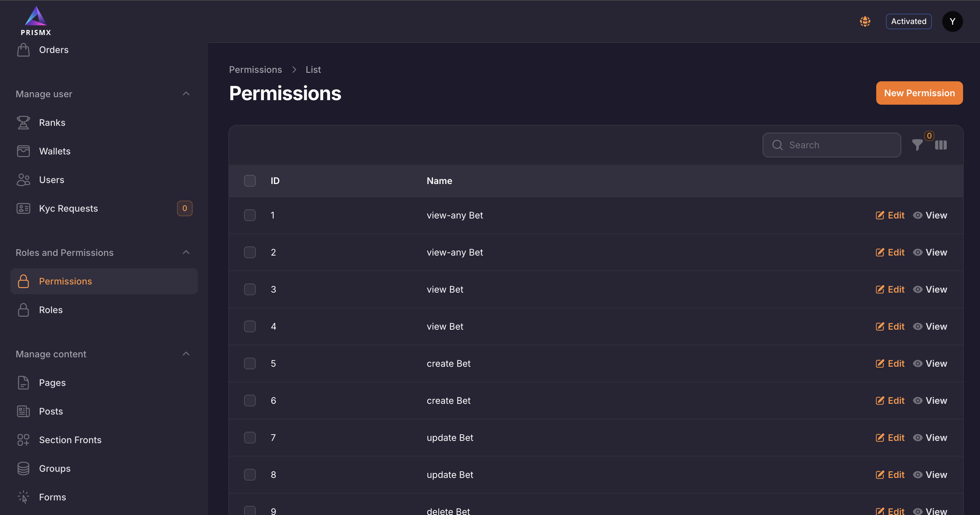Collapse the Manage user section
The image size is (980, 515).
(x=186, y=94)
